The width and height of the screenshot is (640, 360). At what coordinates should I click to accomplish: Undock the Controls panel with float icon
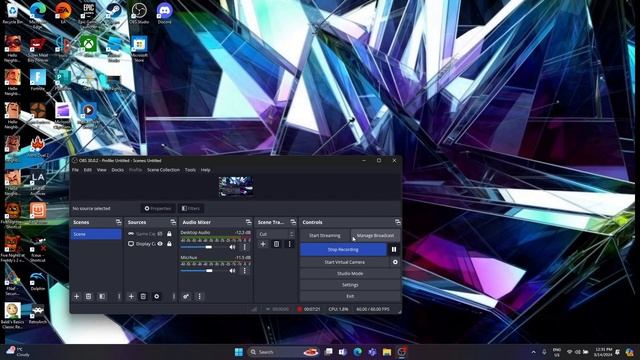398,222
